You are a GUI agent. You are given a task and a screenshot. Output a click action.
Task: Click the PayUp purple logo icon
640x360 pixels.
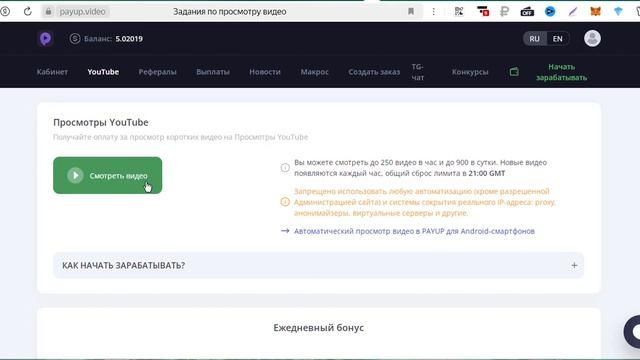point(45,39)
